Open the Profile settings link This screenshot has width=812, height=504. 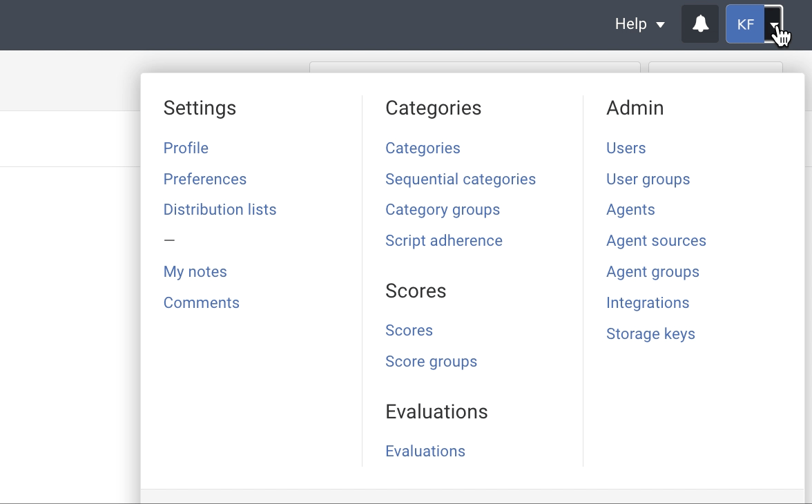(186, 148)
